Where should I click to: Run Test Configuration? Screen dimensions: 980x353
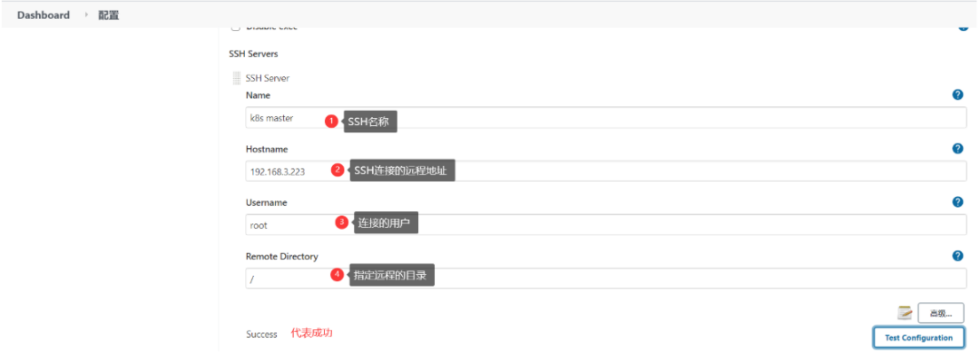[918, 338]
